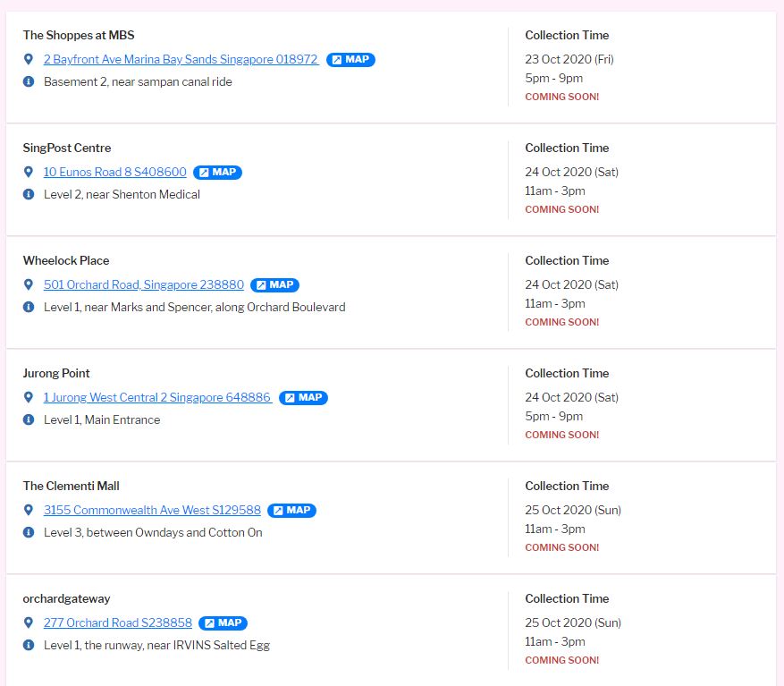Follow the 2 Bayfront Ave Marina Bay Sands link
The height and width of the screenshot is (686, 784).
coord(181,60)
